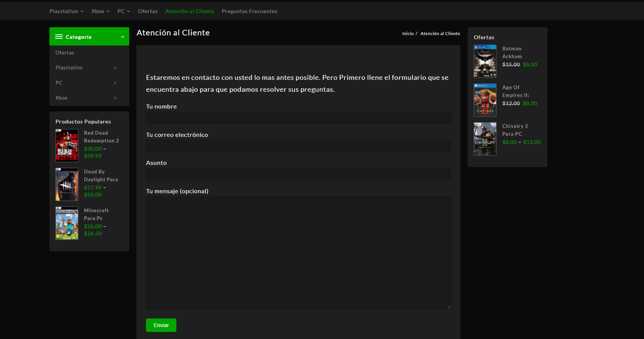
Task: Click the Minecraft Para Pc title
Action: click(x=96, y=214)
